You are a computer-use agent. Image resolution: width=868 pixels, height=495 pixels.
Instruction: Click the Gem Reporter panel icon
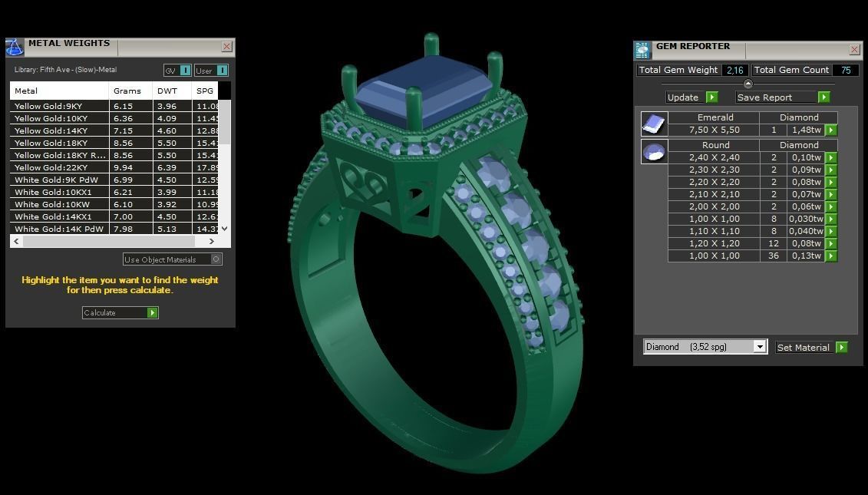point(642,50)
